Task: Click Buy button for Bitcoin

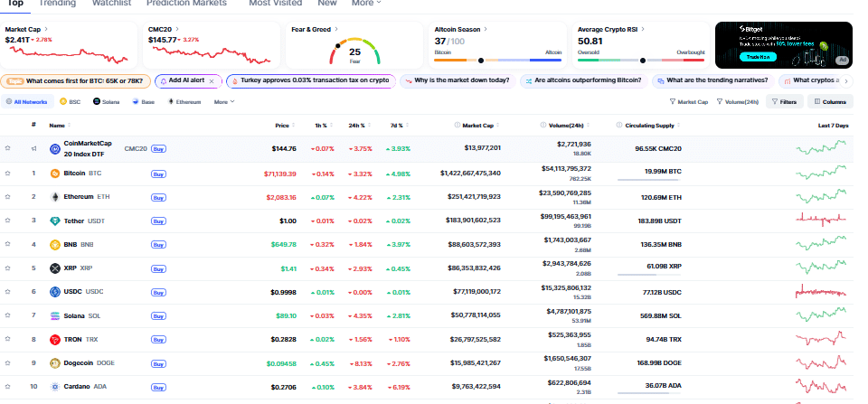Action: tap(158, 174)
